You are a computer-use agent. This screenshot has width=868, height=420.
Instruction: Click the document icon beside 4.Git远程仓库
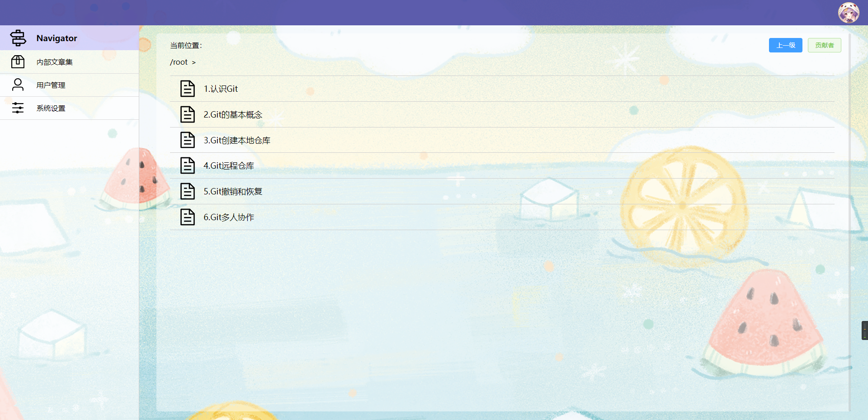[x=188, y=165]
